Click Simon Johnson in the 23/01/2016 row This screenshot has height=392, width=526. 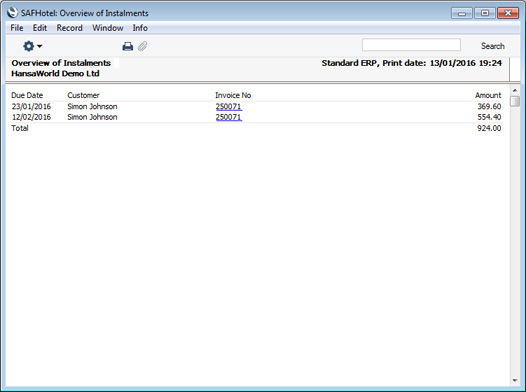[92, 107]
